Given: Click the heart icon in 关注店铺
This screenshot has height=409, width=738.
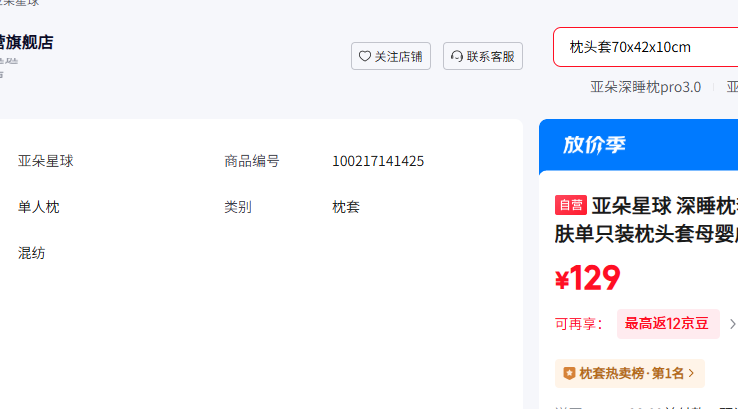Looking at the screenshot, I should [365, 56].
